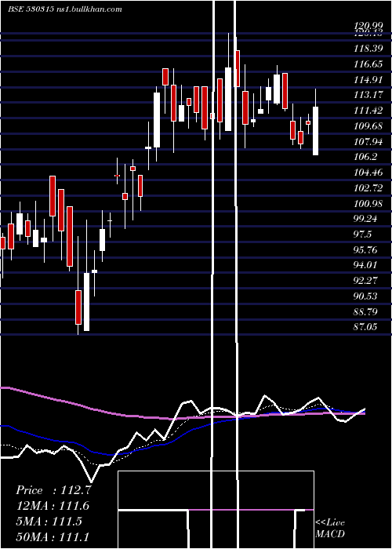Click the 5MA : 111.5 readout
Screen dimensions: 392x549
pyautogui.click(x=49, y=521)
